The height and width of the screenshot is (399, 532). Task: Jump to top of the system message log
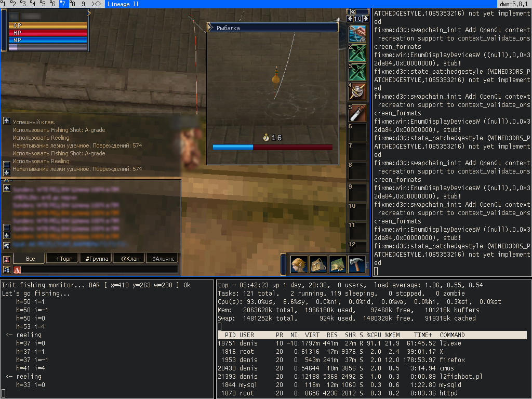(6, 121)
